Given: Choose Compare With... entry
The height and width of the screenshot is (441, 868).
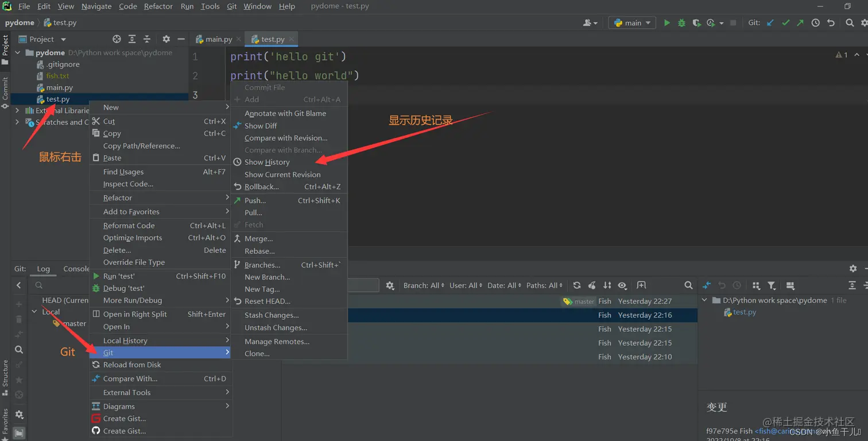Looking at the screenshot, I should pyautogui.click(x=160, y=378).
